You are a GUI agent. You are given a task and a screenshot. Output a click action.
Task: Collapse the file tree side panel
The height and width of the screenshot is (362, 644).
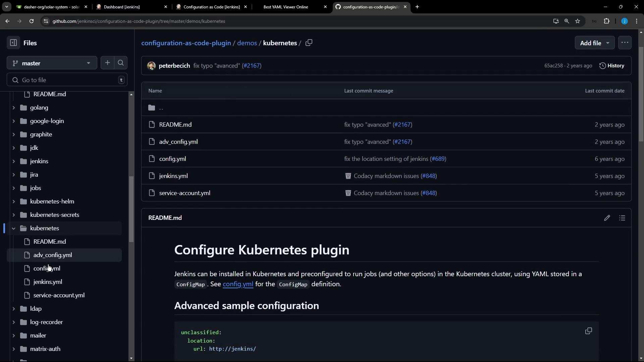13,43
